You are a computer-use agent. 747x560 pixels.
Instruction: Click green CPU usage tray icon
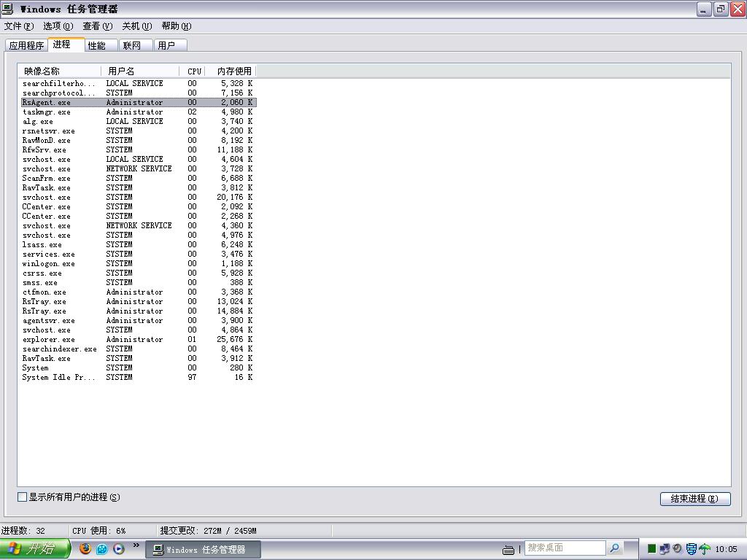pyautogui.click(x=651, y=549)
